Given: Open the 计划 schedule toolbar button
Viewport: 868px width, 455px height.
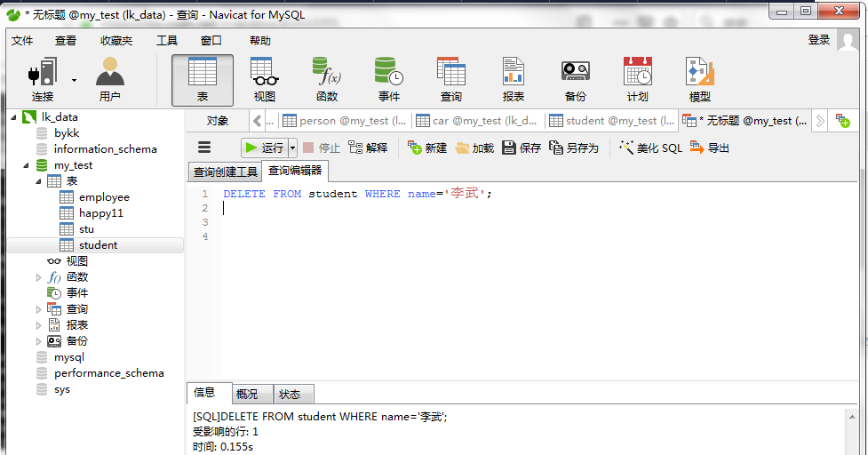Looking at the screenshot, I should [638, 80].
